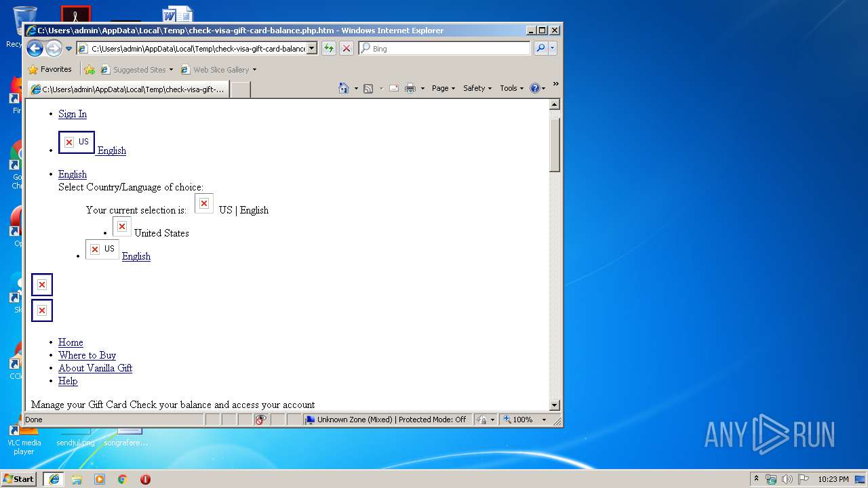
Task: Click English link under United States
Action: point(136,256)
